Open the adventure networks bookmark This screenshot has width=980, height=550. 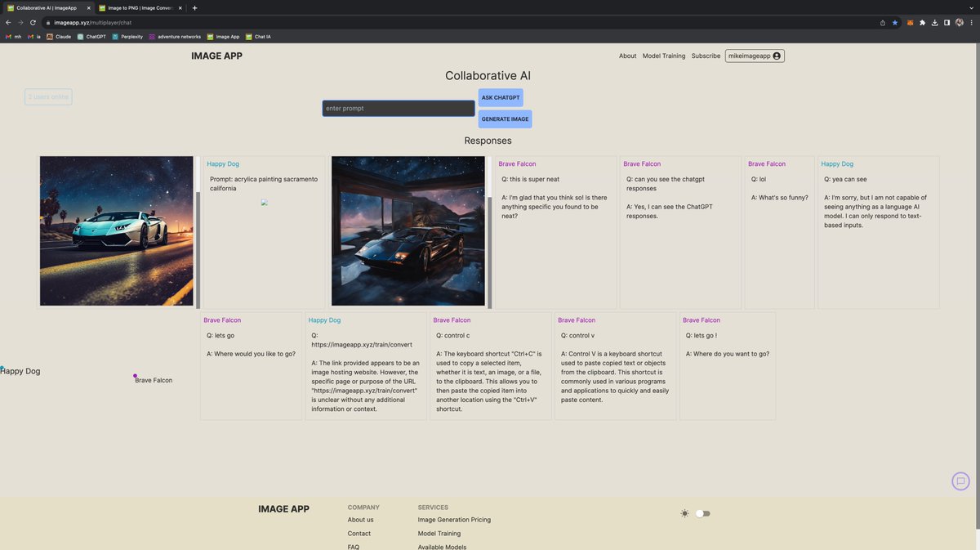[175, 37]
